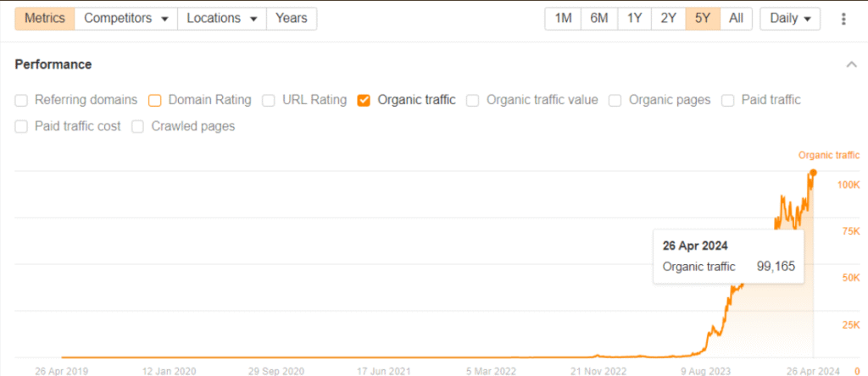Image resolution: width=868 pixels, height=376 pixels.
Task: Set the time range to 1M
Action: [563, 19]
